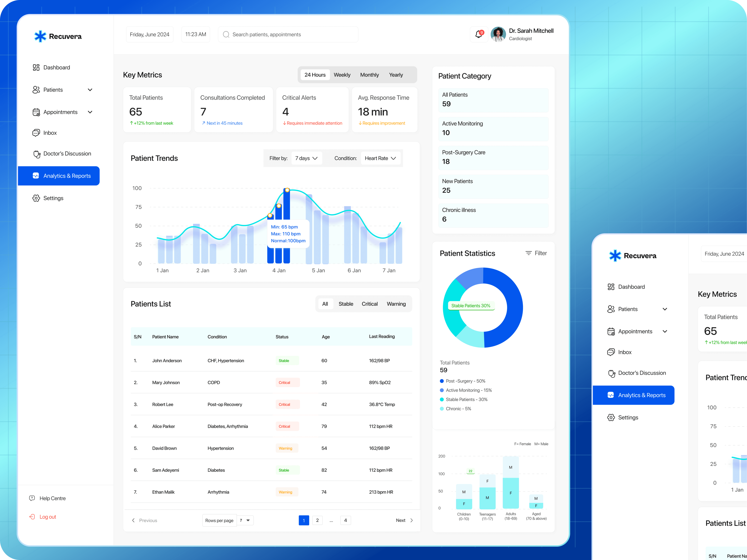
Task: Filter the patients list by Critical
Action: [x=369, y=304]
